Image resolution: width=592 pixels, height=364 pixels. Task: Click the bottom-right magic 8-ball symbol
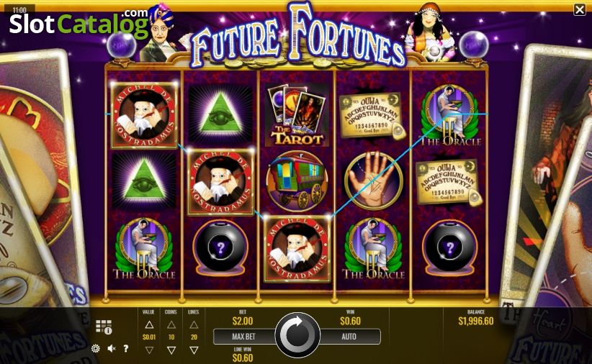[449, 248]
